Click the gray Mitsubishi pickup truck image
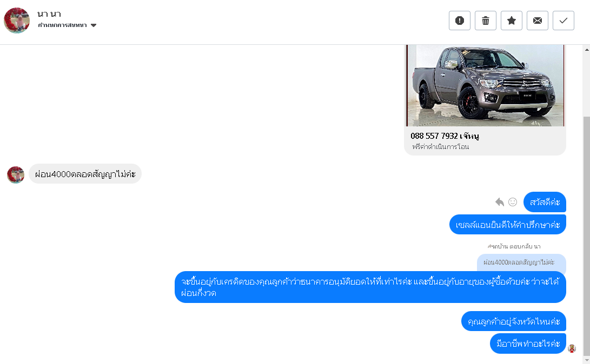Viewport: 590px width, 364px height. [485, 85]
